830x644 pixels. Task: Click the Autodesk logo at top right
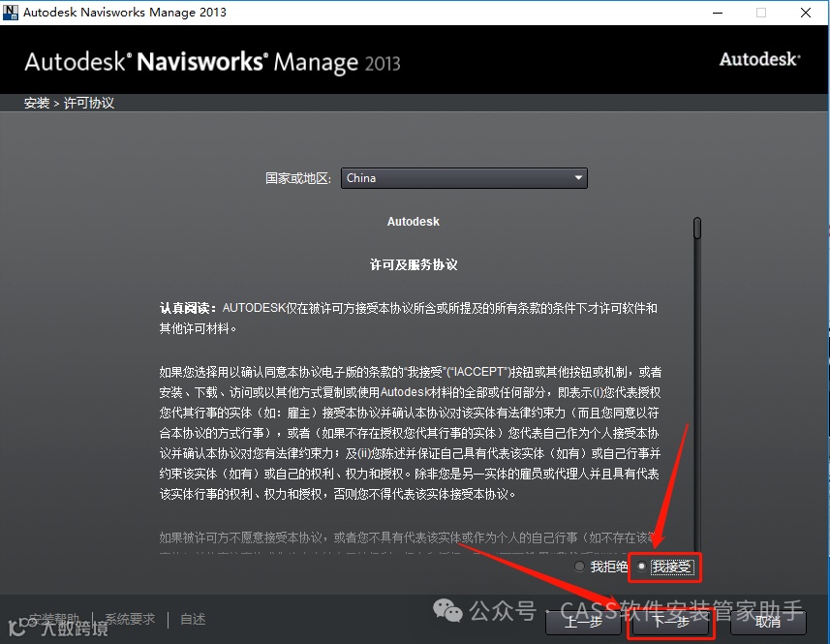point(759,59)
